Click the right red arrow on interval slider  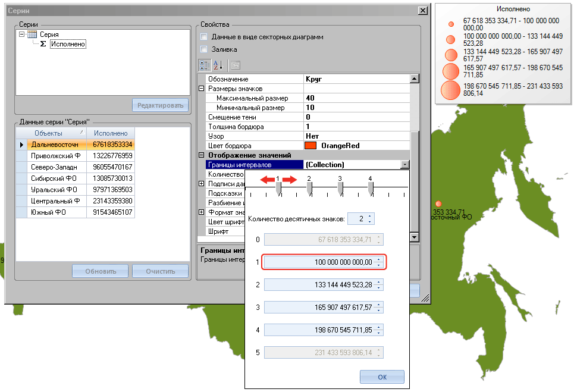point(290,180)
